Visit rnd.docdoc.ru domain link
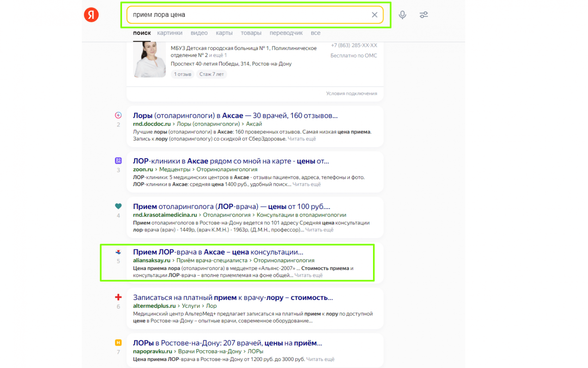588x368 pixels. (x=152, y=124)
